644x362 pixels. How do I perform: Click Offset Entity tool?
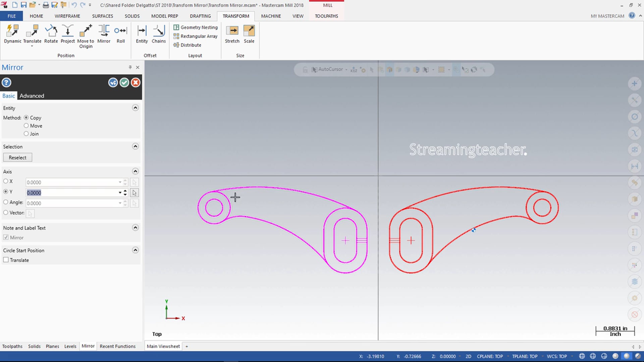142,34
